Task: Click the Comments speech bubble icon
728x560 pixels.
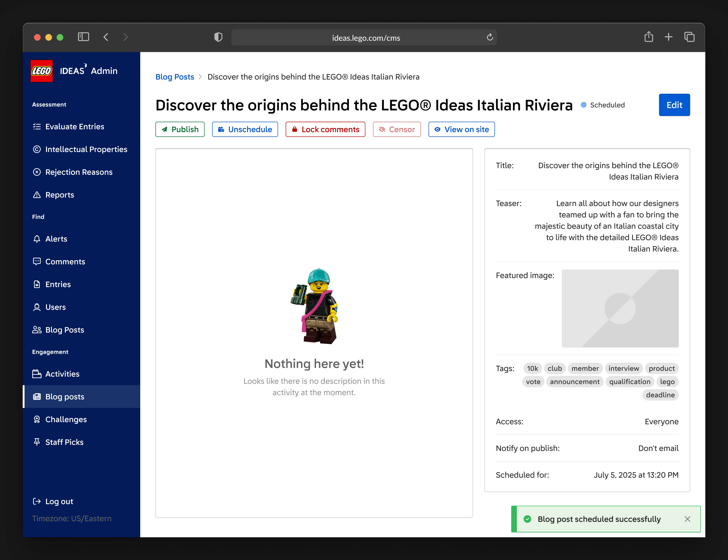Action: pos(37,262)
